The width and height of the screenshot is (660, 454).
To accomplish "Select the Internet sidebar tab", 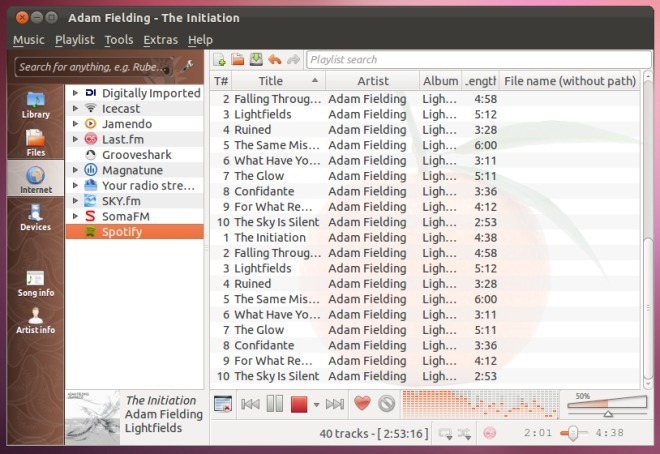I will 36,180.
